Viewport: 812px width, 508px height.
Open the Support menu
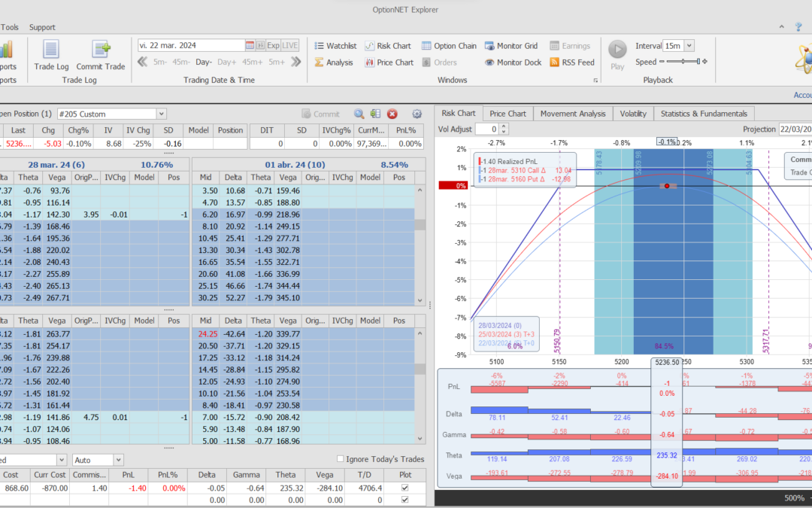42,27
